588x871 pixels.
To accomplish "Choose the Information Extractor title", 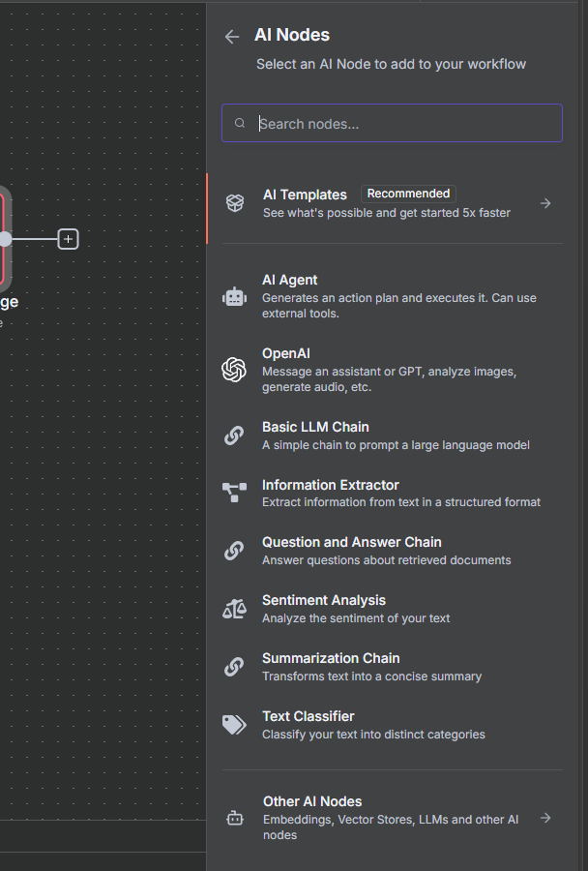I will pos(331,485).
